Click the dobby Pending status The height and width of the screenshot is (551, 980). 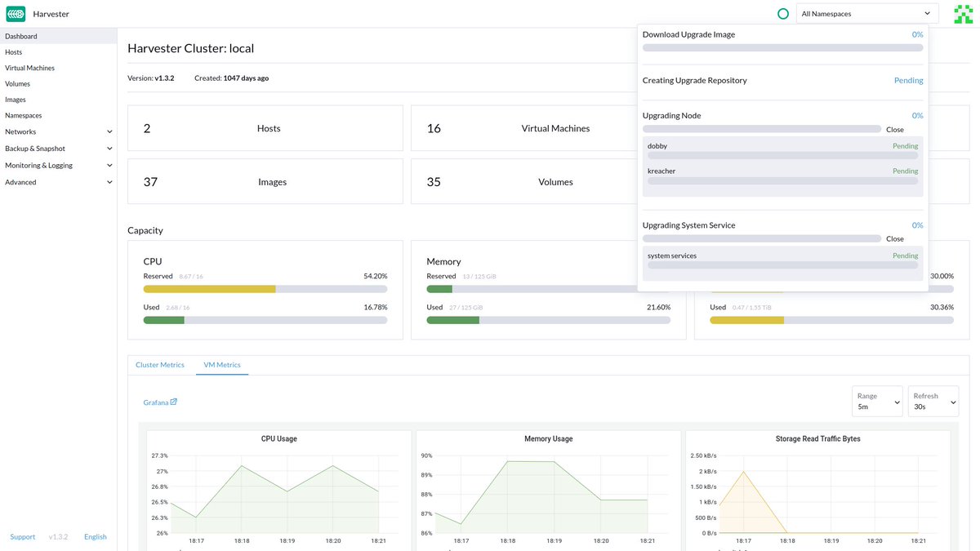[905, 146]
